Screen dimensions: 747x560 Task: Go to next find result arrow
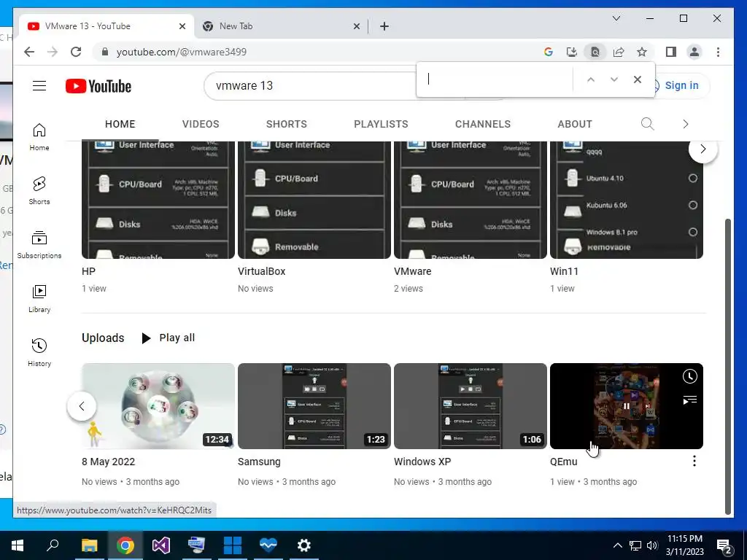tap(614, 79)
